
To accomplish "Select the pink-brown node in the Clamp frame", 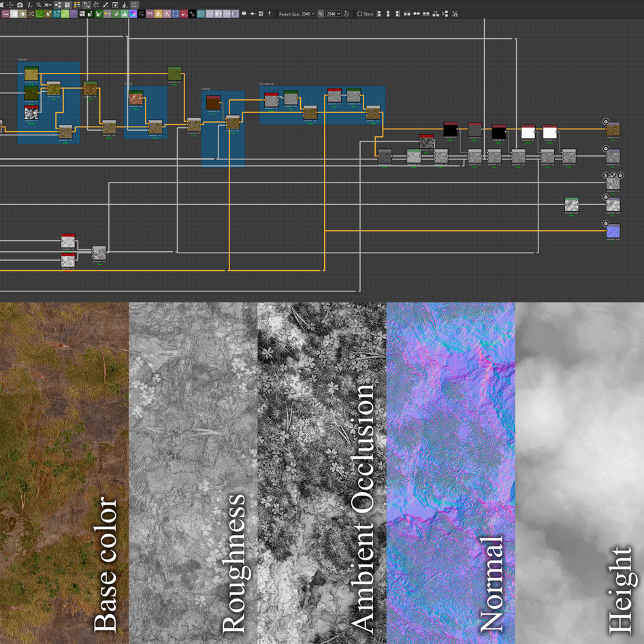I will click(x=135, y=99).
